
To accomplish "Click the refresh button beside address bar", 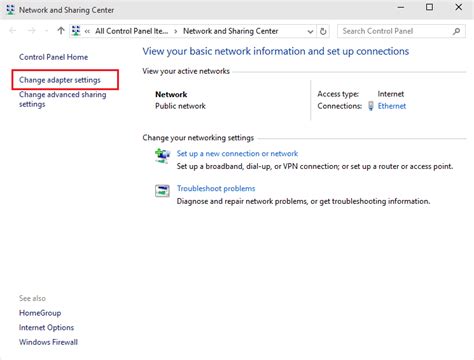I will (323, 31).
